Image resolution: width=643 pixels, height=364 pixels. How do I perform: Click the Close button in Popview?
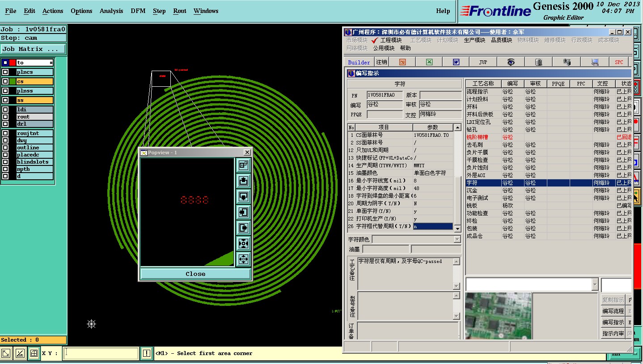(x=195, y=274)
